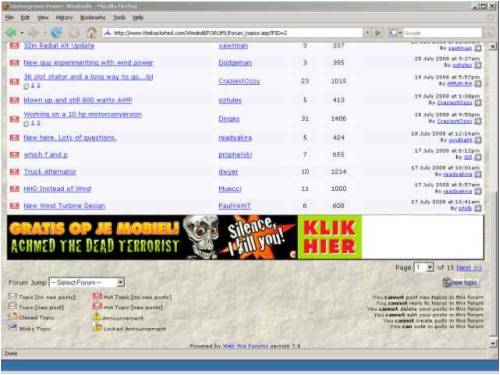Open the History menu
Image resolution: width=500 pixels, height=375 pixels.
pyautogui.click(x=64, y=18)
